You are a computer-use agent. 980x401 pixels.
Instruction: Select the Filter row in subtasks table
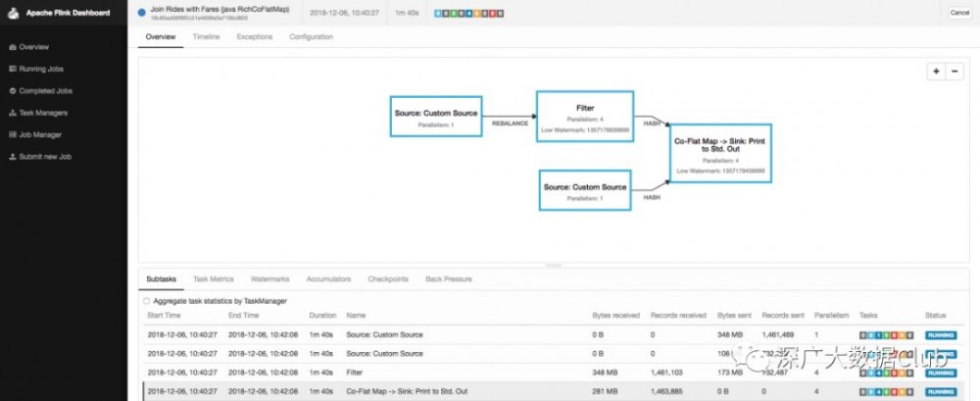tap(554, 373)
